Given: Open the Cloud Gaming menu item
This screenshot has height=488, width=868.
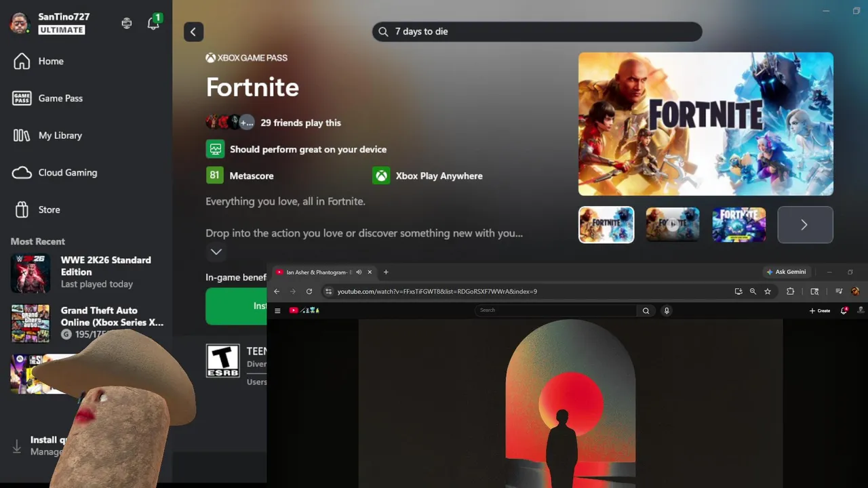Looking at the screenshot, I should tap(68, 173).
